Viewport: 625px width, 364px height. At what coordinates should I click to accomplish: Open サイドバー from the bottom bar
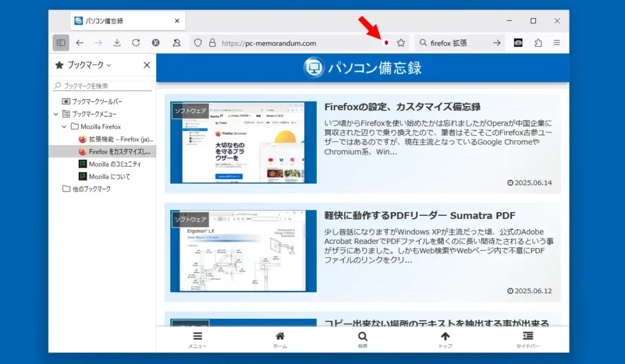pos(528,340)
